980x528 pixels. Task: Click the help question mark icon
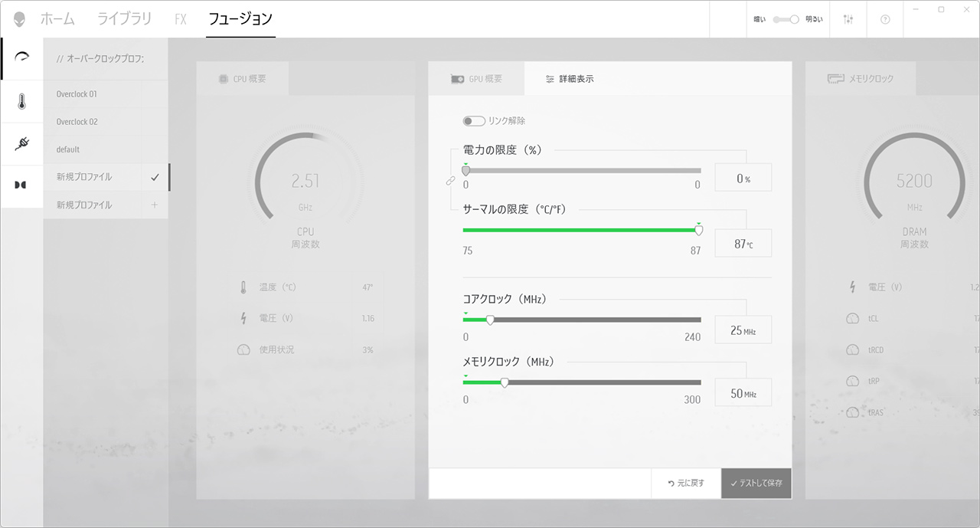click(885, 19)
